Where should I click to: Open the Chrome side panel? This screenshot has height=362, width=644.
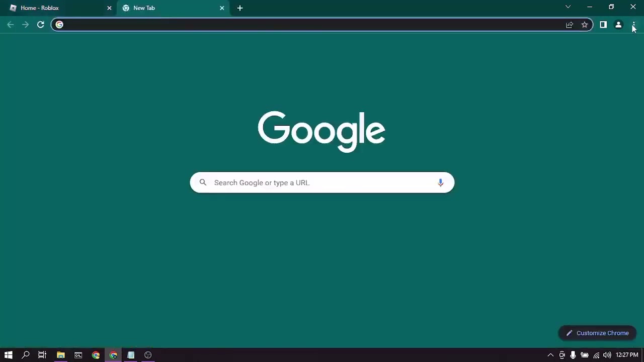(603, 25)
